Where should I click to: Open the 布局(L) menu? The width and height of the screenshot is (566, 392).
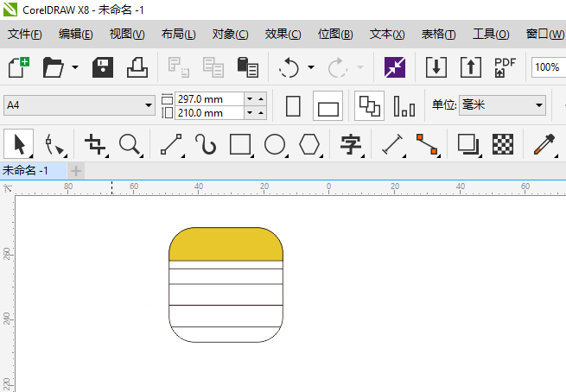coord(179,35)
